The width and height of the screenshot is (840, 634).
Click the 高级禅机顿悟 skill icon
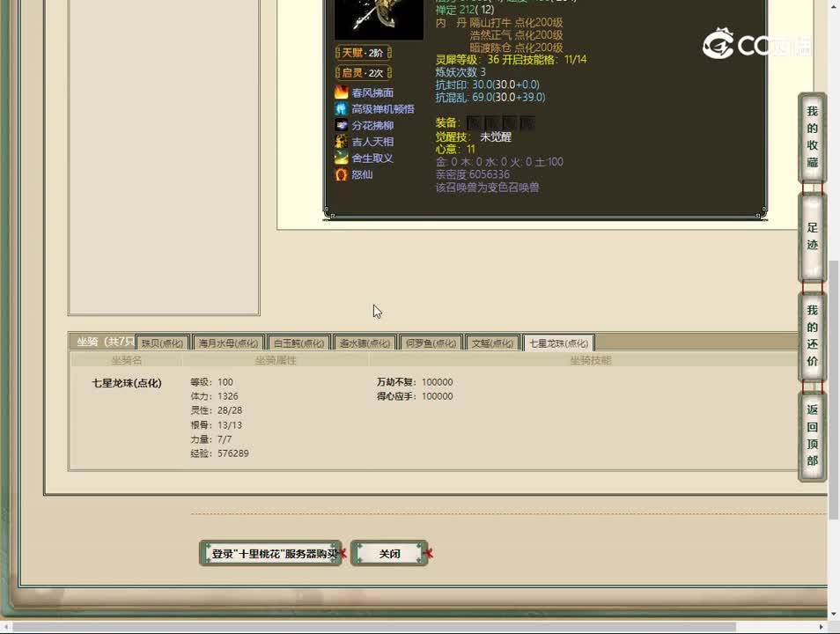coord(341,109)
